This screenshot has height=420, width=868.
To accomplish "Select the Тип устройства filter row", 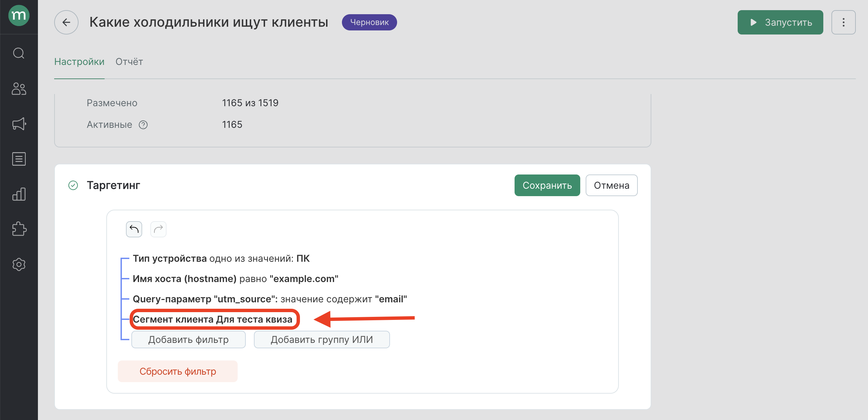I will pyautogui.click(x=221, y=258).
